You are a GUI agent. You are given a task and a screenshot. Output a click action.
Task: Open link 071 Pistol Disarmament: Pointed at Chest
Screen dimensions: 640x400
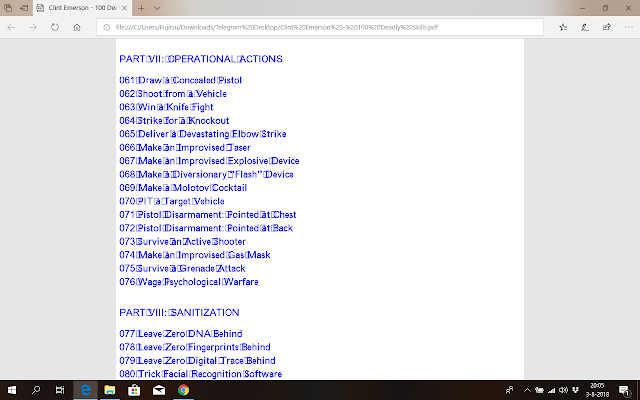pos(208,215)
